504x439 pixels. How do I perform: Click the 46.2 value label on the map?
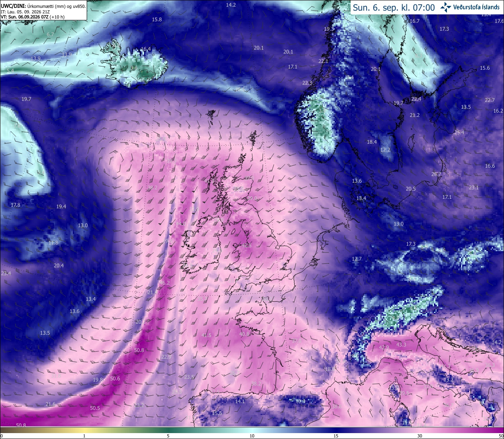coord(165,283)
